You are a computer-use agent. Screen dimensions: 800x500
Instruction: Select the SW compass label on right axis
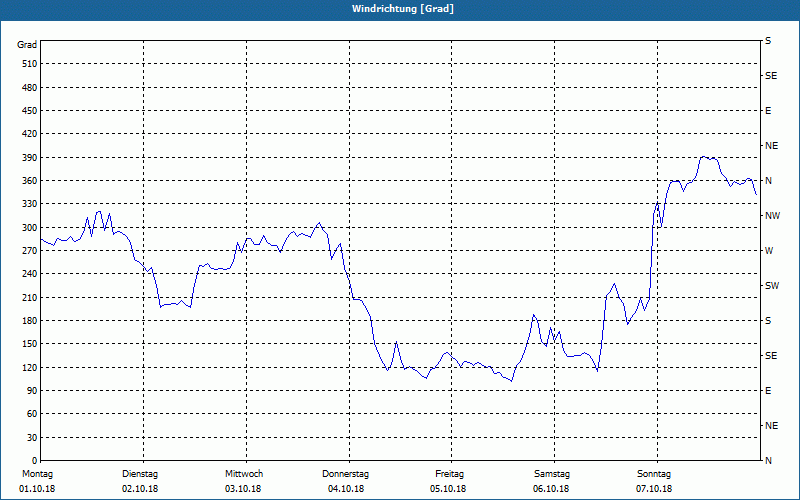[772, 286]
